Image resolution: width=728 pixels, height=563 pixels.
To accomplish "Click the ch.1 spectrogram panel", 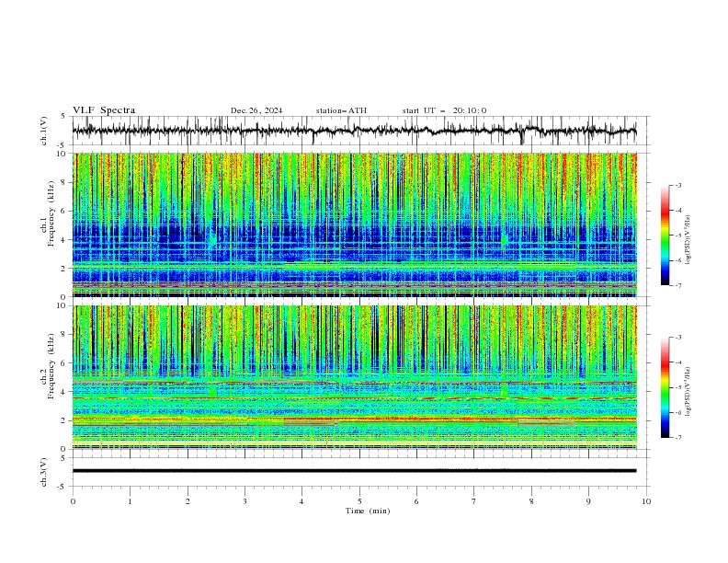I will (x=355, y=224).
